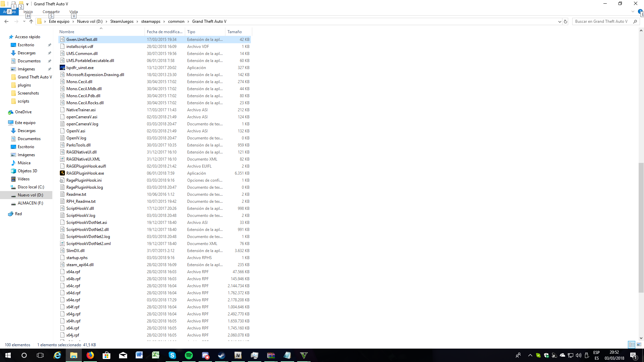Expand address bar history dropdown

click(559, 21)
